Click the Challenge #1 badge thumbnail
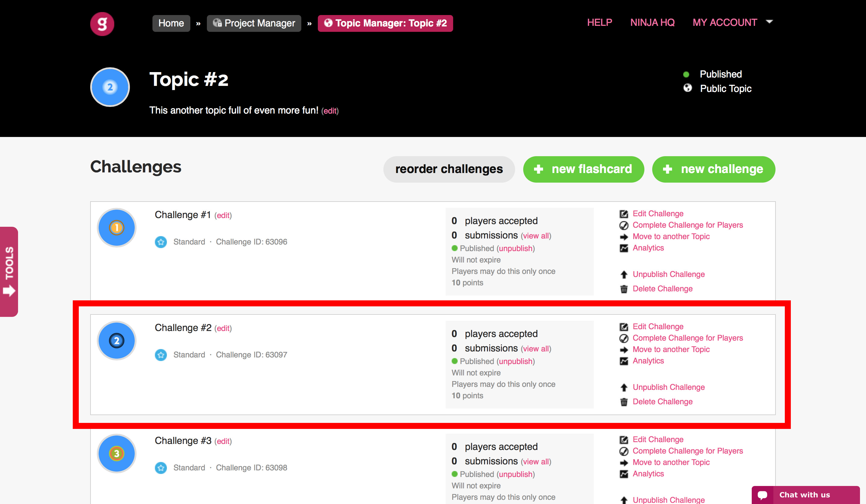Screen dimensions: 866x504 click(116, 228)
